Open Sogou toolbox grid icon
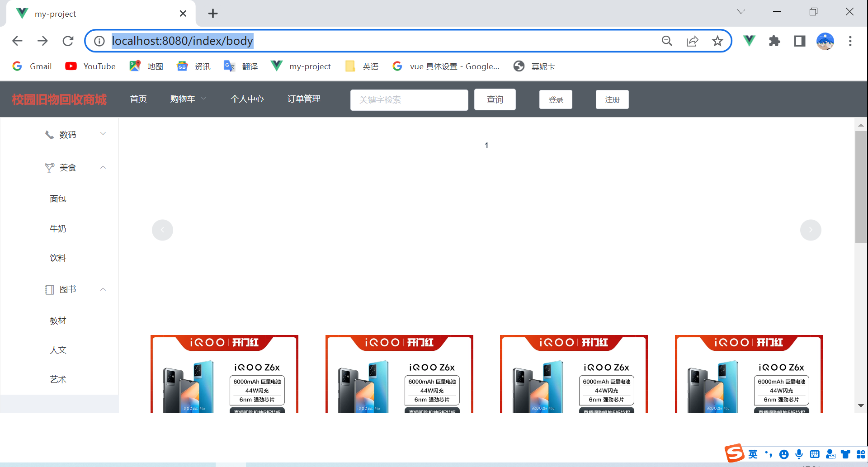This screenshot has height=467, width=868. tap(861, 454)
